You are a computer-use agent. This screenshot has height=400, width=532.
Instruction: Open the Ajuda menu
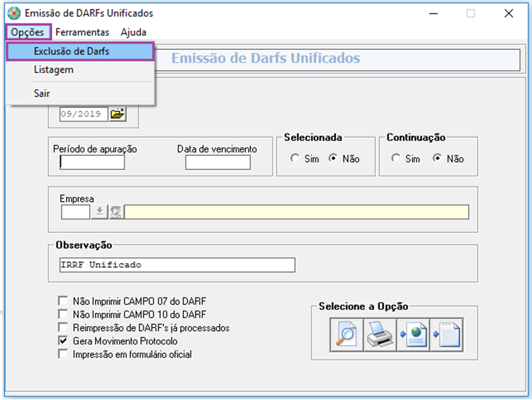coord(134,32)
